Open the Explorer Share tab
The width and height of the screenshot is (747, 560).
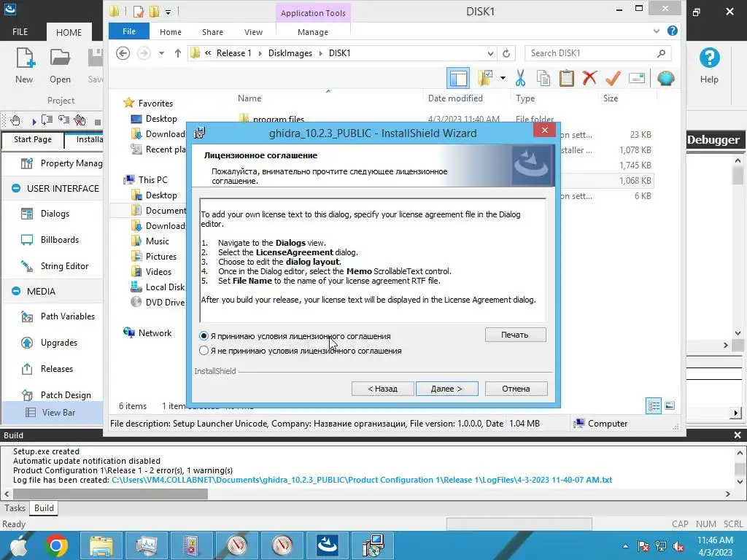(212, 32)
